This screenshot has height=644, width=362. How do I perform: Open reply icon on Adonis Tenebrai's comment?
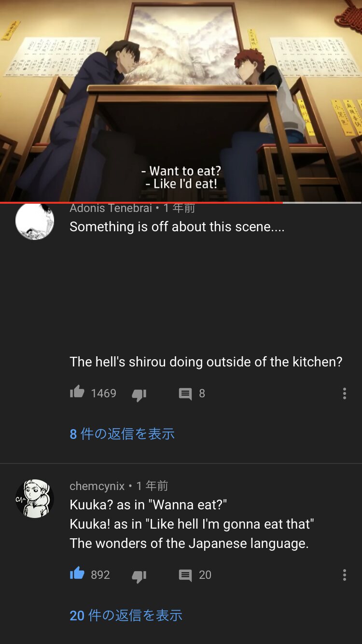pyautogui.click(x=185, y=394)
